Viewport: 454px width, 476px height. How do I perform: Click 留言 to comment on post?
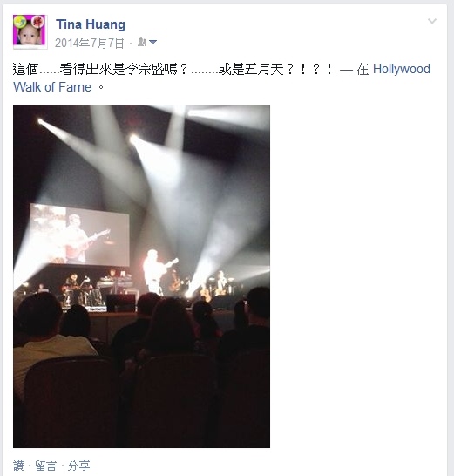[46, 466]
